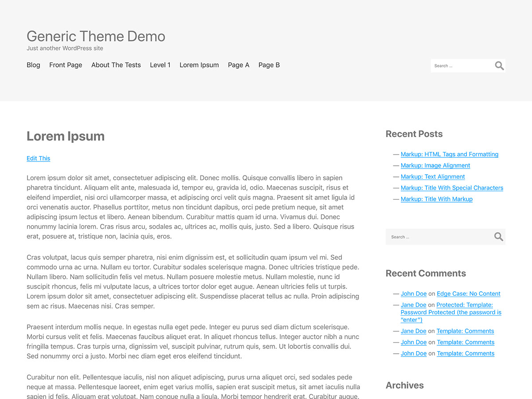Screen dimensions: 532x399
Task: Click the sidebar search magnifier icon
Action: pos(498,236)
